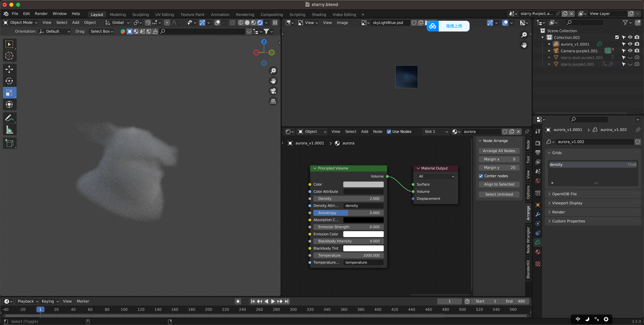
Task: Click Align to Selected button
Action: tap(499, 184)
